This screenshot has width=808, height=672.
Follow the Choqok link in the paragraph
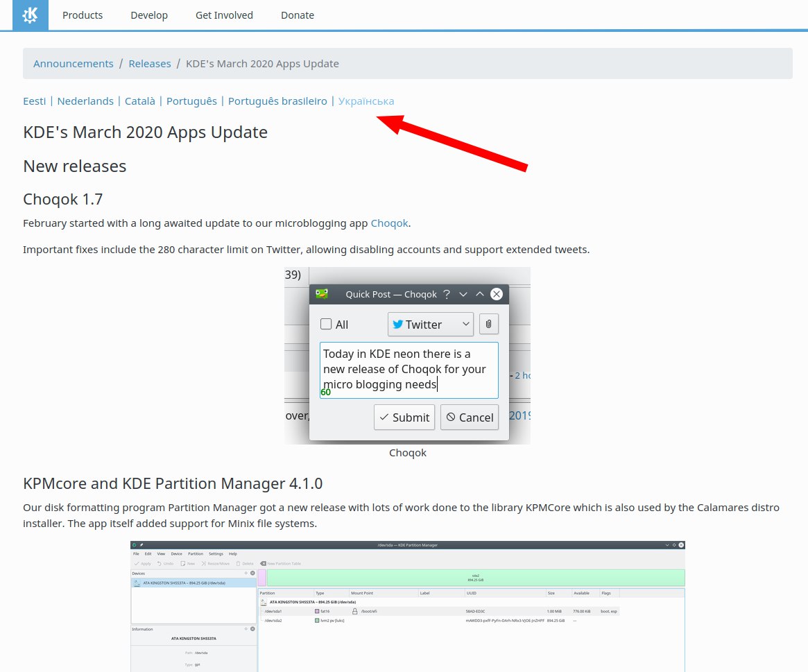389,223
